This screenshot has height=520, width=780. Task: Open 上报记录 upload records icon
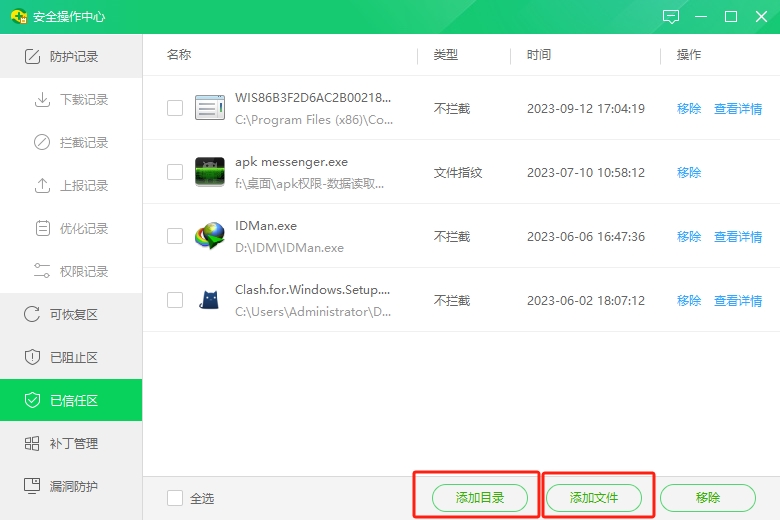tap(42, 186)
